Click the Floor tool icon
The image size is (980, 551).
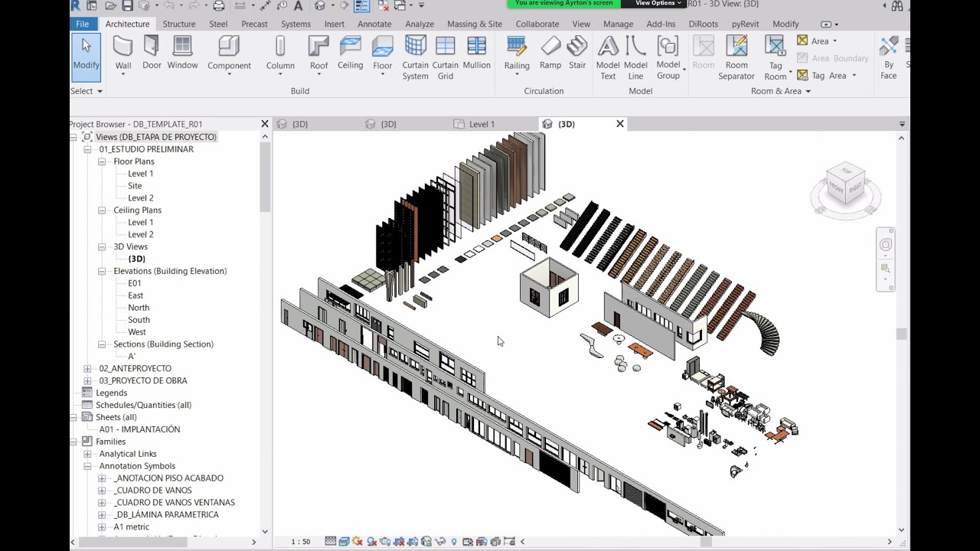coord(382,47)
